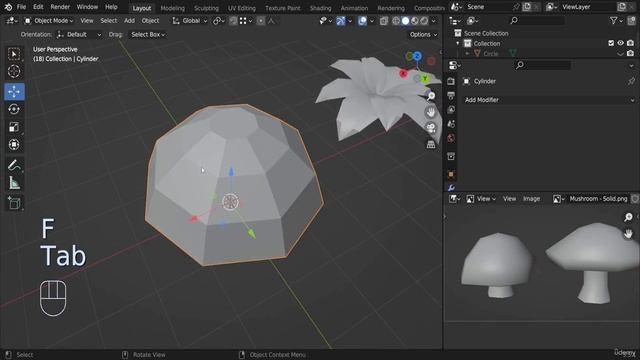Image resolution: width=640 pixels, height=360 pixels.
Task: Switch to Material Preview shading
Action: tap(415, 21)
